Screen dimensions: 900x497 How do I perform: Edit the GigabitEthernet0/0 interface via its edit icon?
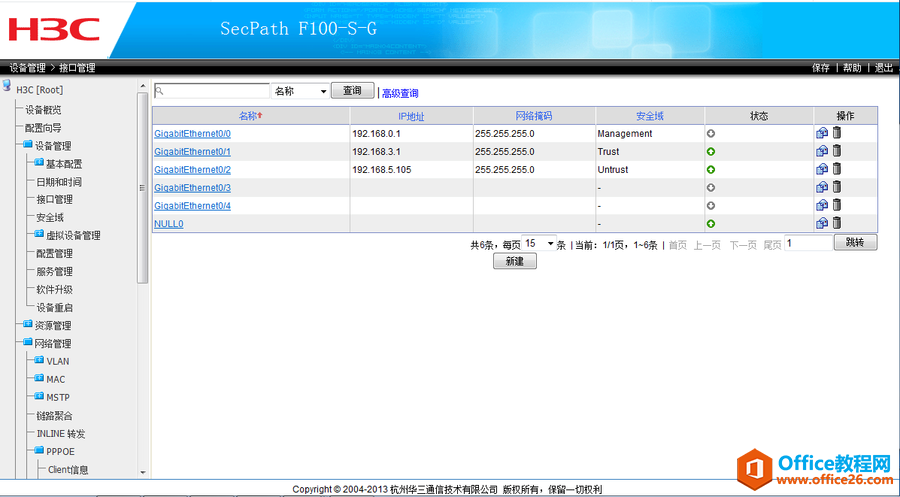point(822,133)
